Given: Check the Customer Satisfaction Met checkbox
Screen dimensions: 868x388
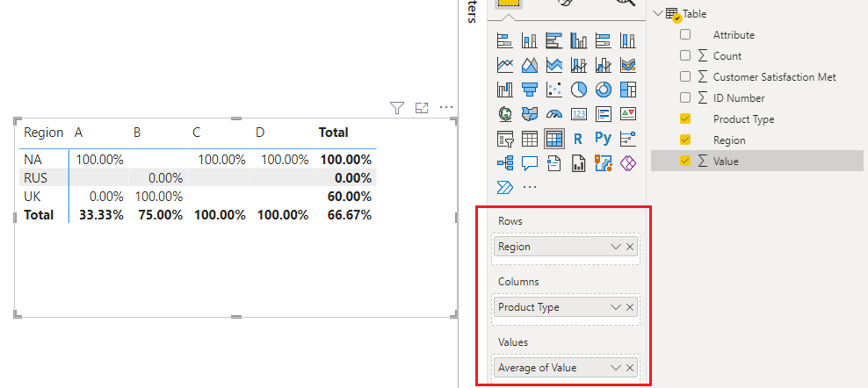Looking at the screenshot, I should pyautogui.click(x=685, y=76).
